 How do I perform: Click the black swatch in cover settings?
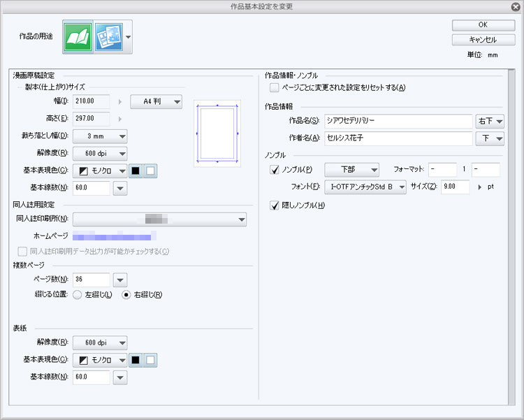(x=136, y=360)
